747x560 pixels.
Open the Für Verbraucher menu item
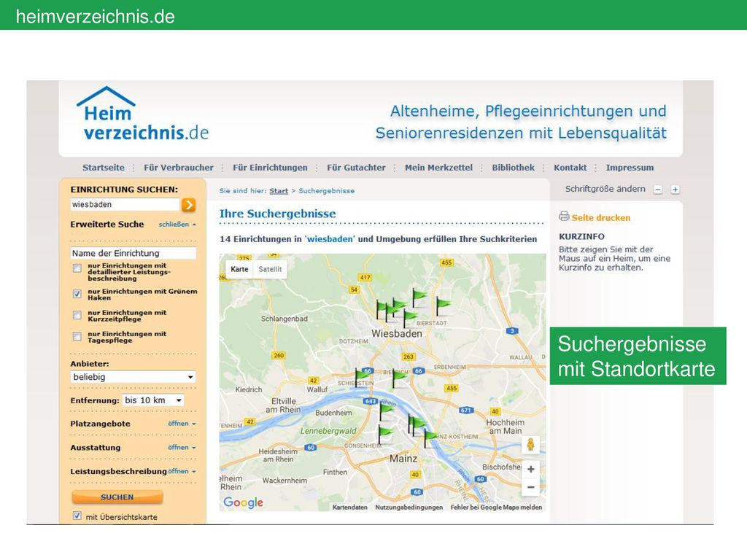(179, 168)
